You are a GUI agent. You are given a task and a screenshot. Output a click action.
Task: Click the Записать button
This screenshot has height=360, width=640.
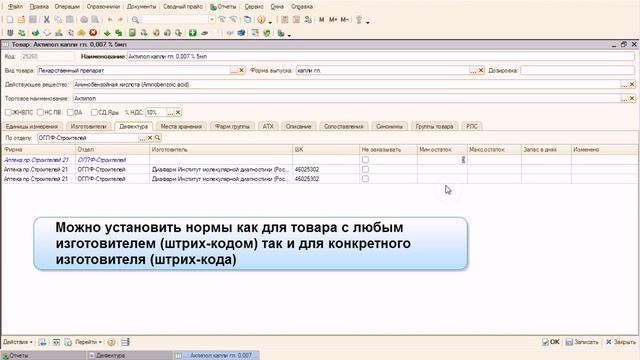(x=582, y=342)
